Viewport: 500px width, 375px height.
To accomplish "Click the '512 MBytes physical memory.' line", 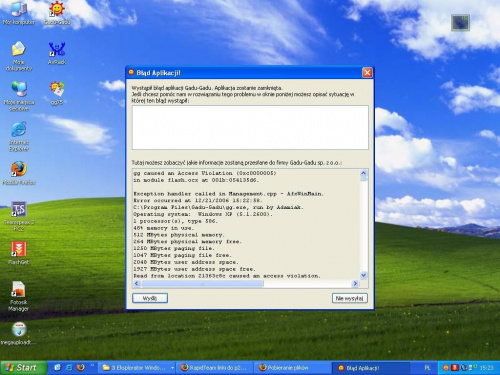I will [179, 235].
